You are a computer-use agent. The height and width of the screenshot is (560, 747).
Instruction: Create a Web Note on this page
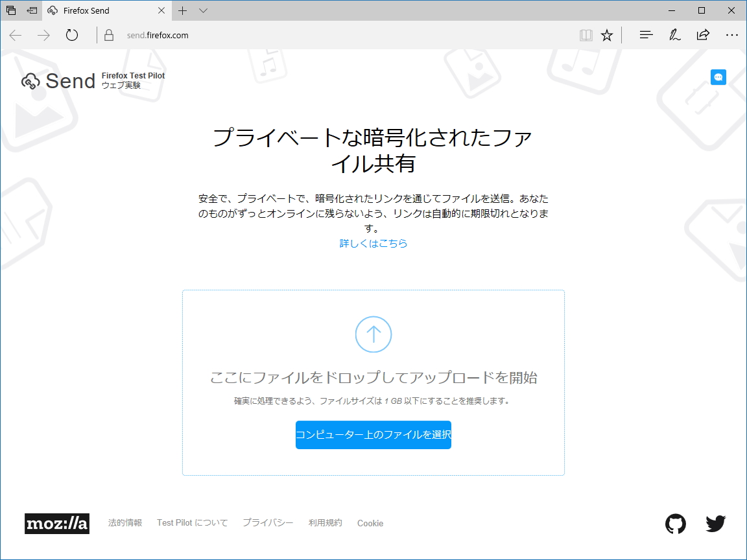point(674,35)
